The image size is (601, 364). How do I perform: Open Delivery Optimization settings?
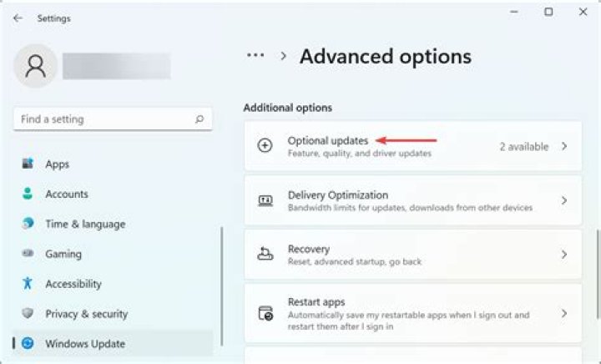click(413, 200)
